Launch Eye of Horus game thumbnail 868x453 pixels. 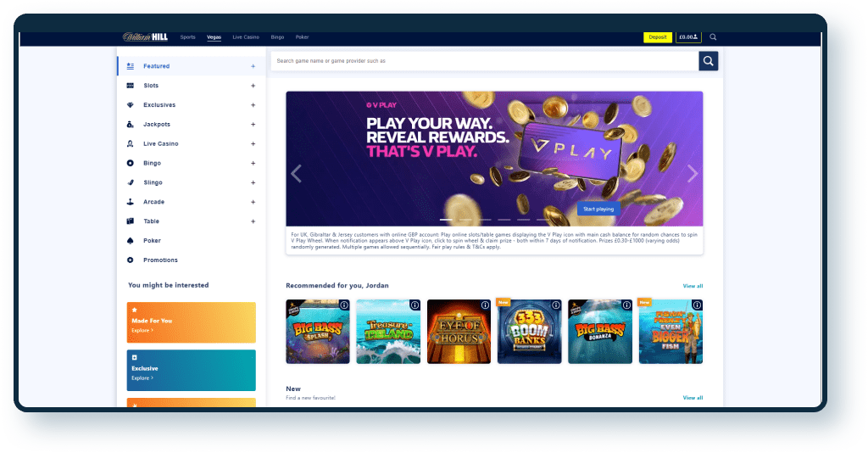click(x=459, y=332)
